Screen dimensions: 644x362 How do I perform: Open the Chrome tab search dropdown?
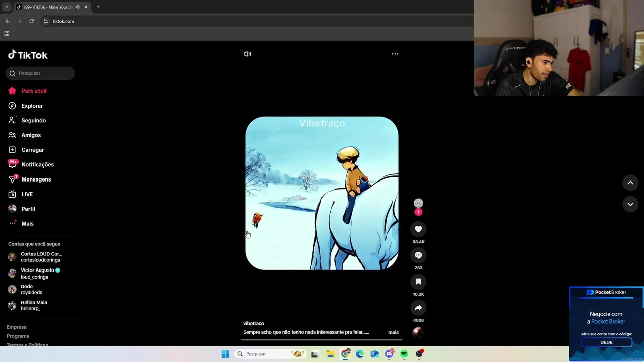pyautogui.click(x=7, y=7)
